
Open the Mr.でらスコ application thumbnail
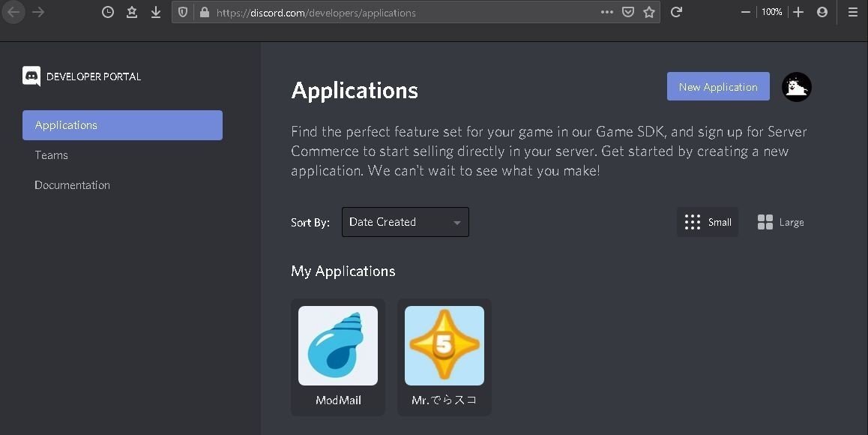[x=444, y=346]
